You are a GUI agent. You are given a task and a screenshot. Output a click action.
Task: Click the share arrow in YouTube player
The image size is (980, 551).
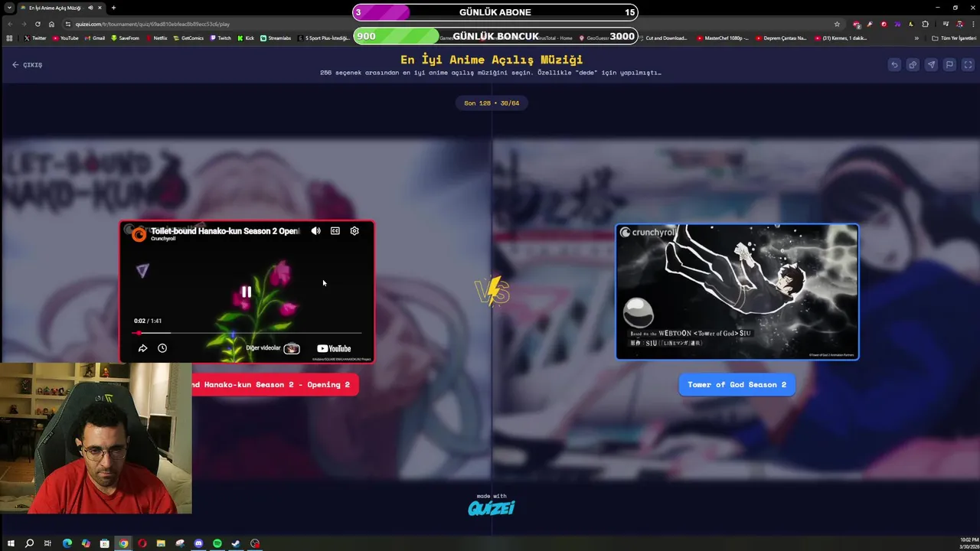[x=142, y=348]
